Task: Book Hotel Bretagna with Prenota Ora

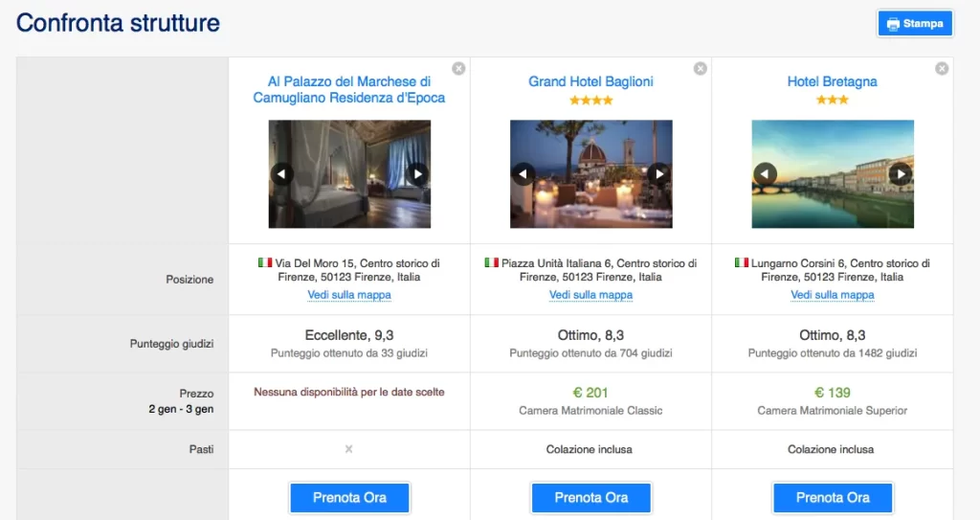Action: click(x=833, y=497)
